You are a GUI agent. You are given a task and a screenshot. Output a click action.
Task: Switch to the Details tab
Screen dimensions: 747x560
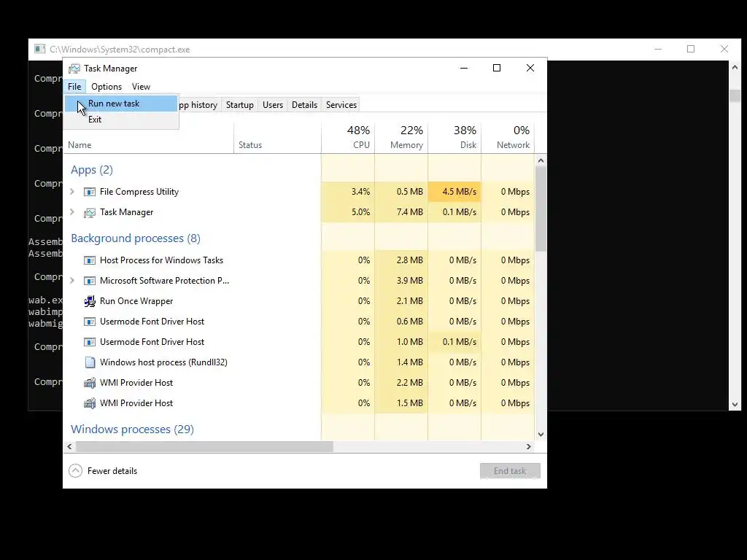[304, 105]
